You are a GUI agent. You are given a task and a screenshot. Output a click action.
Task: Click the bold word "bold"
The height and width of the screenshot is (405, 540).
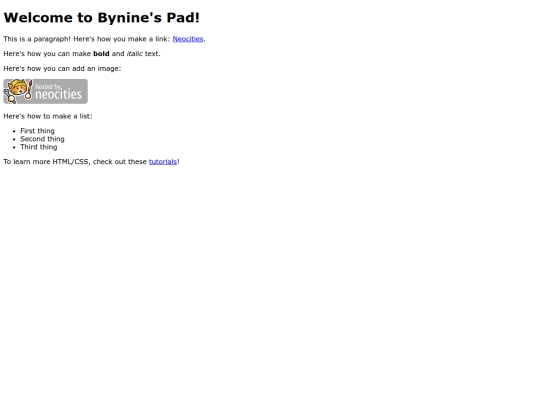(101, 54)
